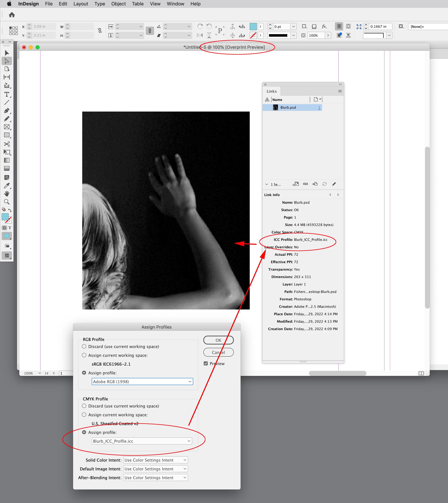Select RGB Discard (use current working space)
This screenshot has height=503, width=448.
click(x=84, y=346)
